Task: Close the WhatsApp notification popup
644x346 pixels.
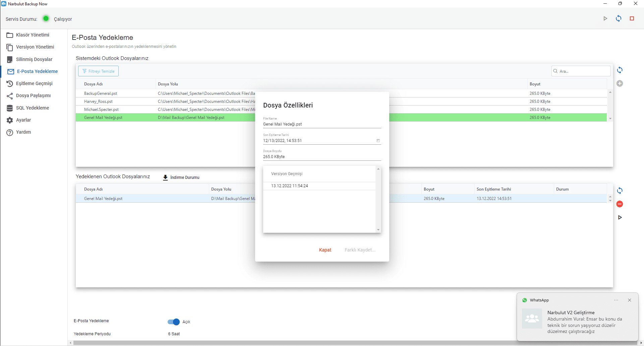Action: point(629,300)
